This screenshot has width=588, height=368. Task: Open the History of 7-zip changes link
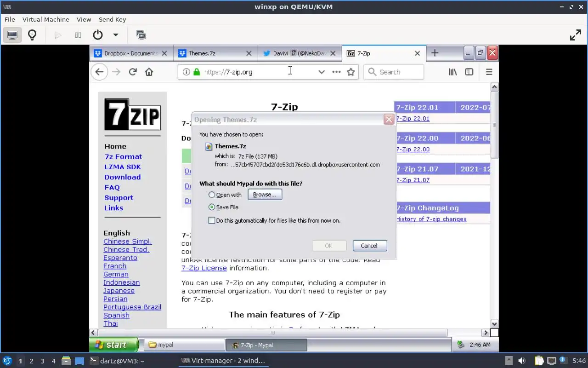click(x=431, y=219)
